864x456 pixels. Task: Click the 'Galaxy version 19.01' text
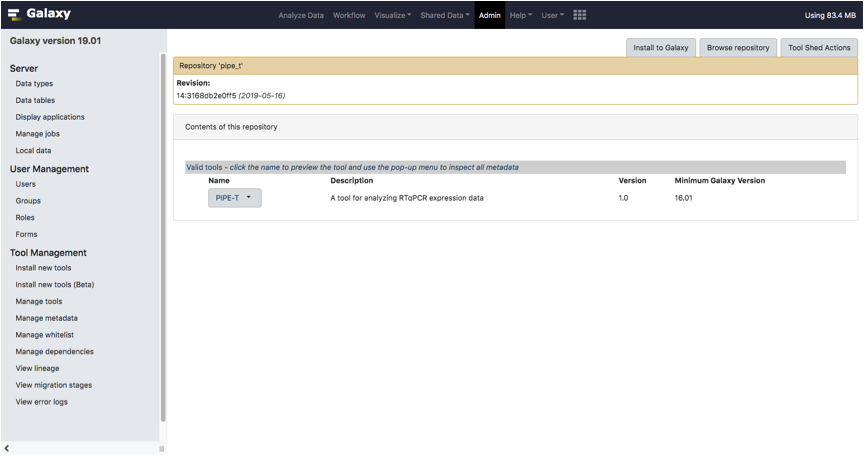(x=55, y=41)
